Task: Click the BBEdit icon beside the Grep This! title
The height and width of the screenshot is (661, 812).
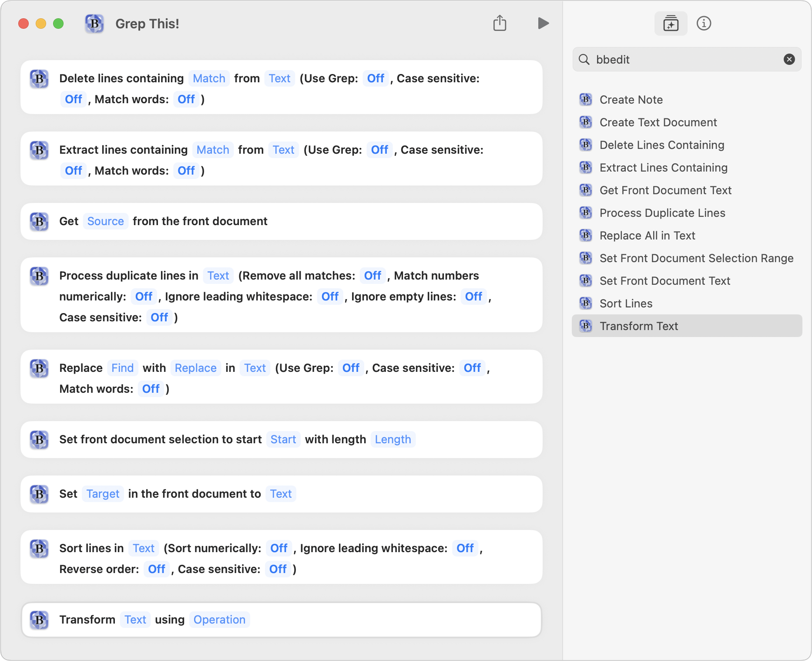Action: coord(94,24)
